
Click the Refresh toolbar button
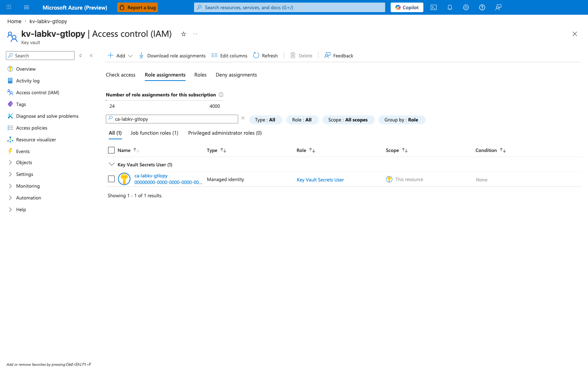265,56
